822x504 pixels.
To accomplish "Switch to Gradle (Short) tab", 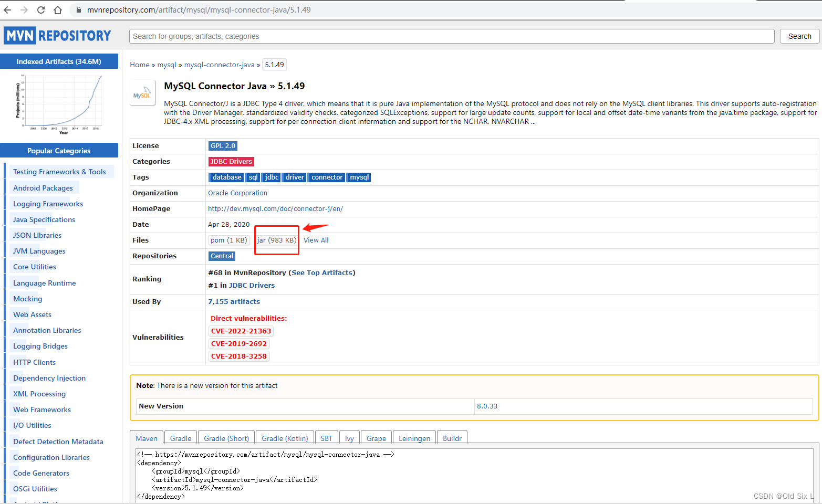I will point(226,438).
